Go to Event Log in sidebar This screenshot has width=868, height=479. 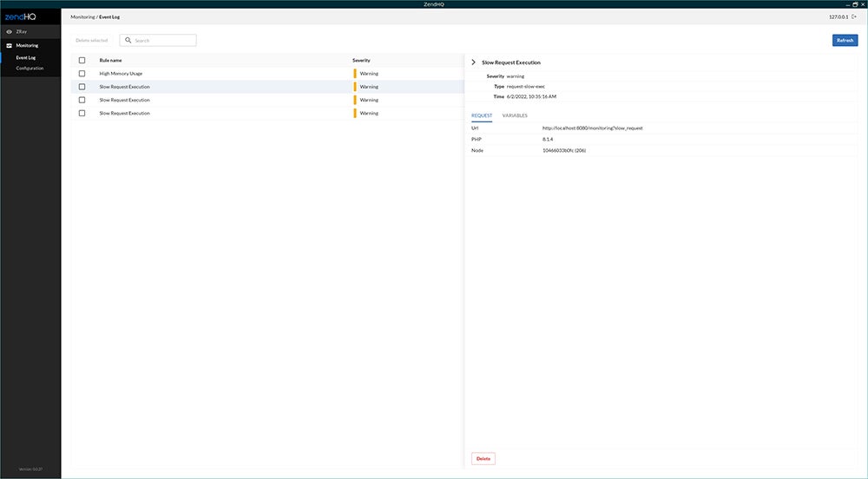point(25,57)
